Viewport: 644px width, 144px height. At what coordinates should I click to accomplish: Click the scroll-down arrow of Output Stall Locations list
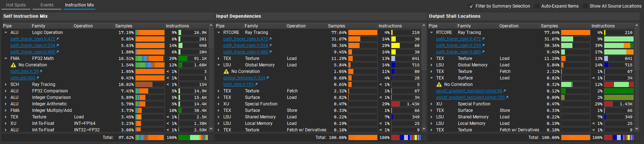(x=637, y=129)
